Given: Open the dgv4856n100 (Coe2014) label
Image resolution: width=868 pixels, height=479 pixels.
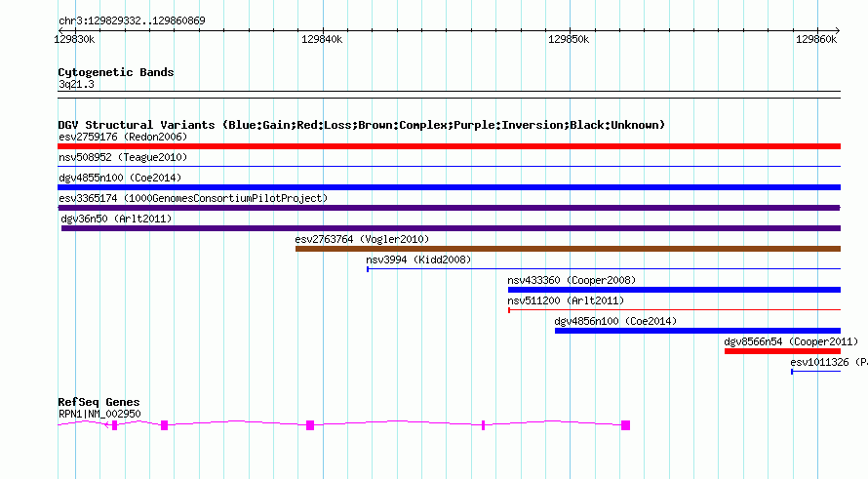Looking at the screenshot, I should coord(615,321).
